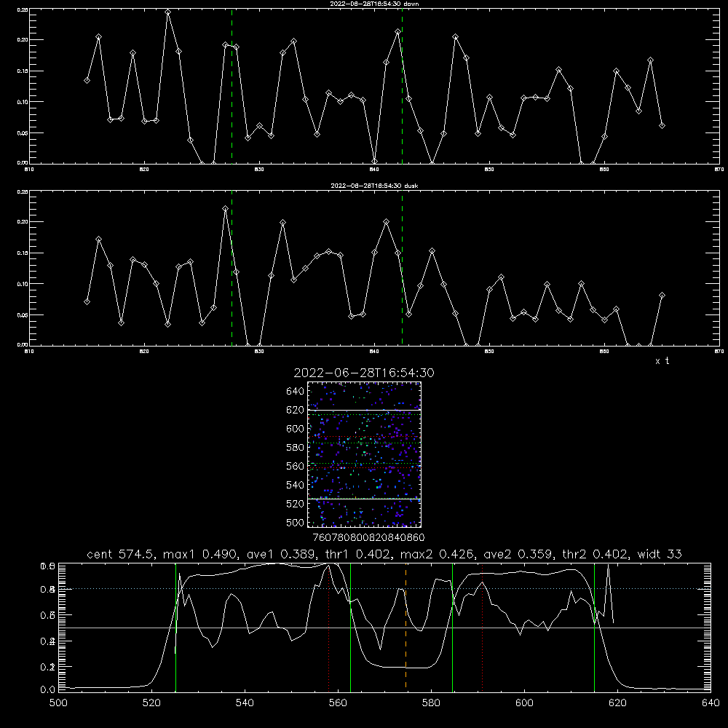This screenshot has width=728, height=728.
Task: Click the highest diamond marker in dusk plot
Action: 225,209
